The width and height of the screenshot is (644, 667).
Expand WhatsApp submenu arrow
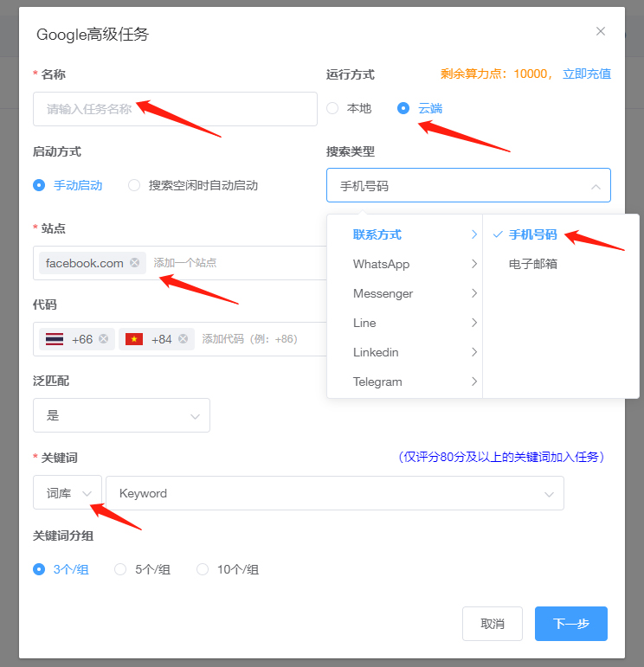point(474,264)
